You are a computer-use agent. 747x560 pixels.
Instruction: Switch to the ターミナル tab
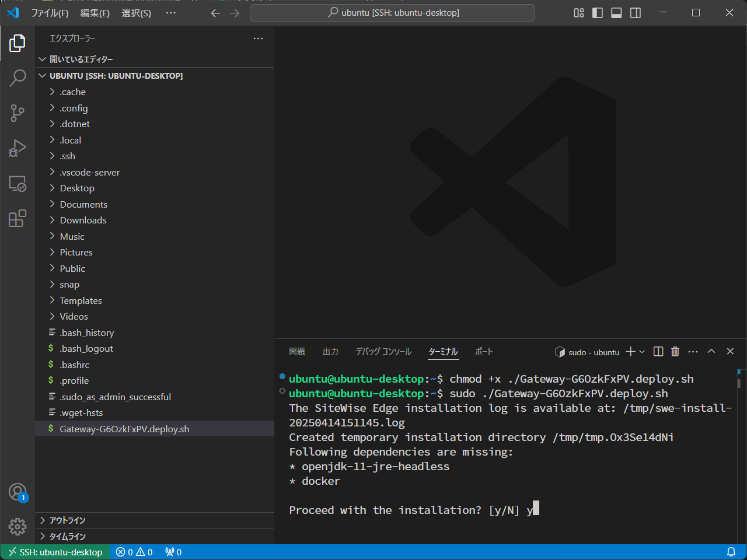tap(443, 351)
